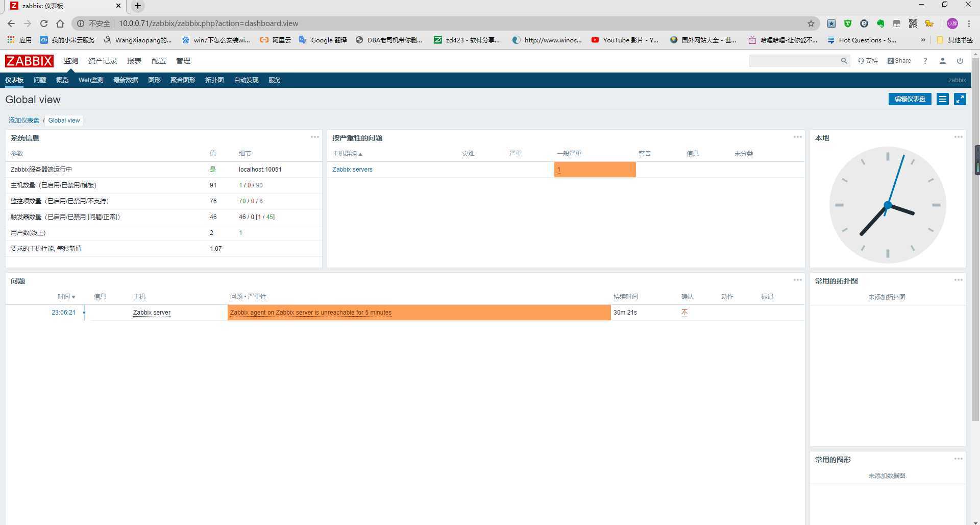Click the ZABBIX logo
The height and width of the screenshot is (525, 980).
pyautogui.click(x=29, y=61)
